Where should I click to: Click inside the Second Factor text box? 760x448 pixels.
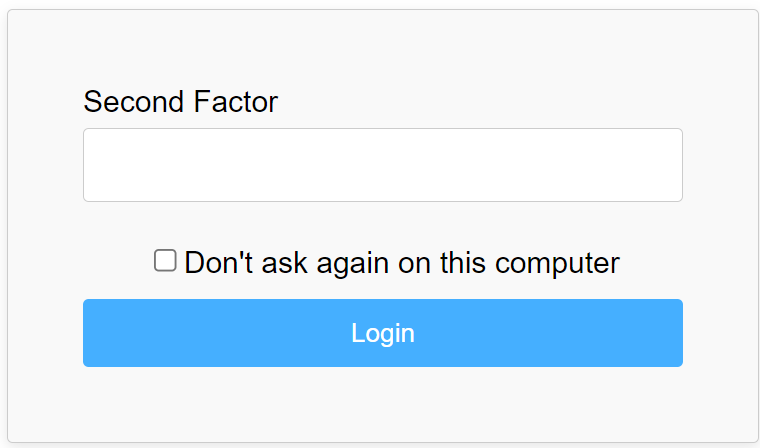383,165
